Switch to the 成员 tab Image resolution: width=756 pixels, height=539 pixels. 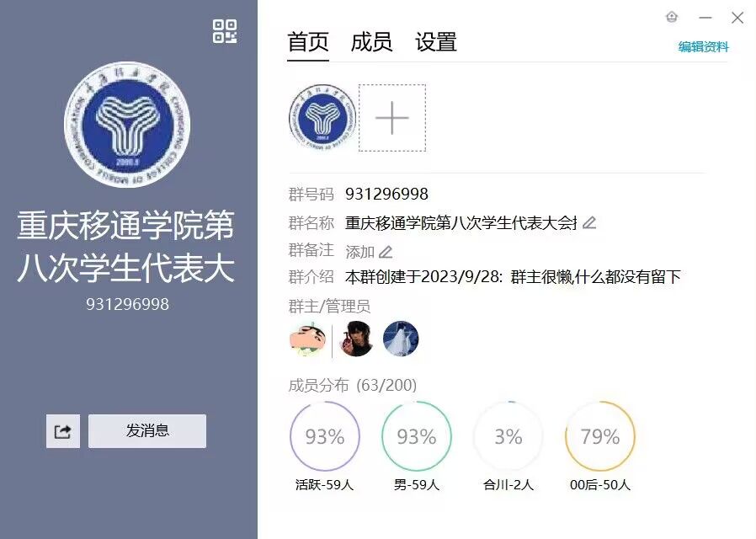[x=371, y=42]
